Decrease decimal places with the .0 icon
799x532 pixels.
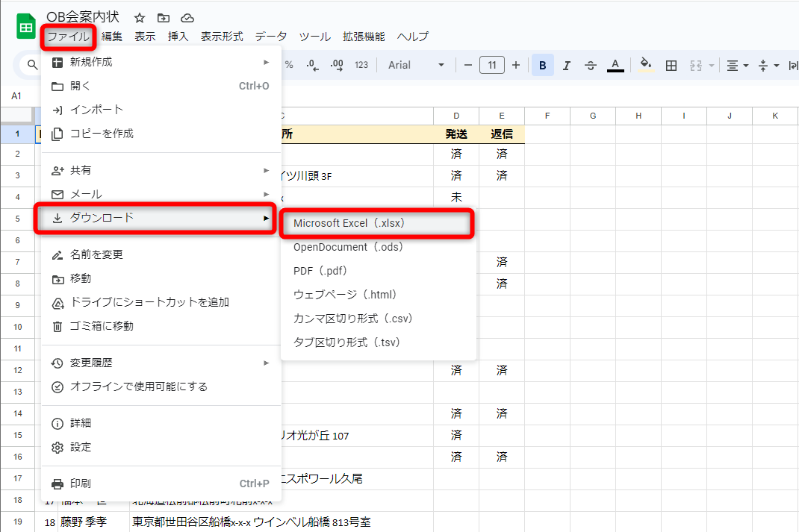coord(314,65)
